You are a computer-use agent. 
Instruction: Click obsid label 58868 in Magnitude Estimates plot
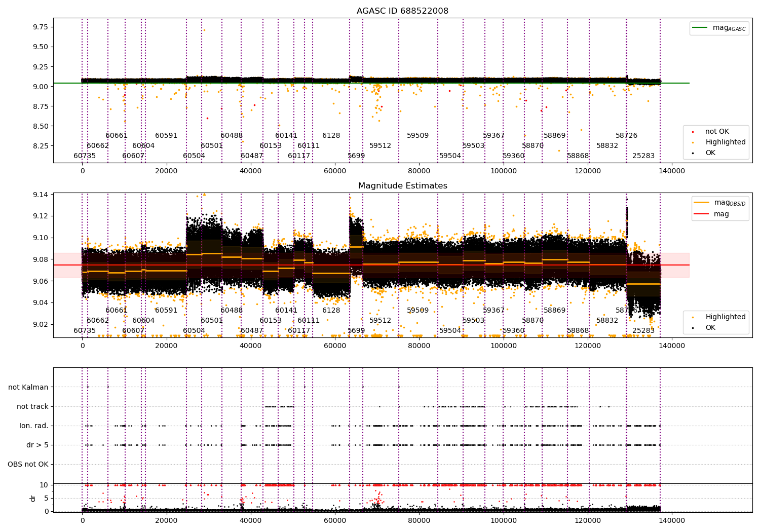578,331
